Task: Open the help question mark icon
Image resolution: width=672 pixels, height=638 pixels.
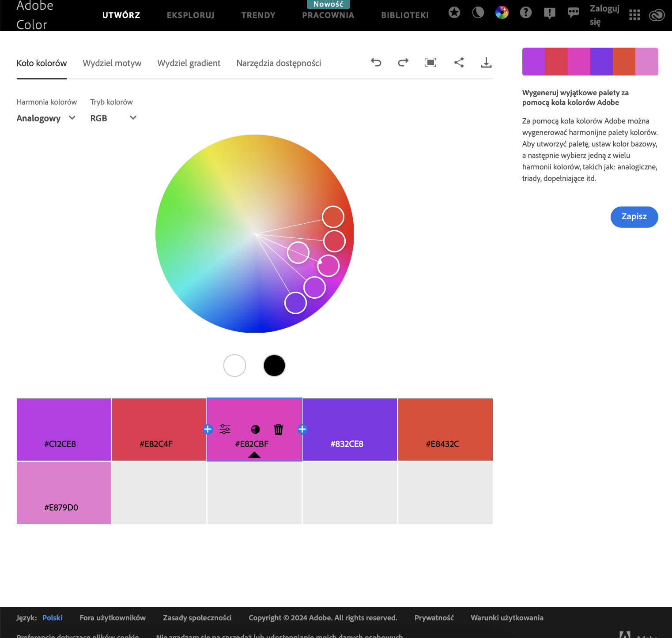Action: tap(526, 12)
